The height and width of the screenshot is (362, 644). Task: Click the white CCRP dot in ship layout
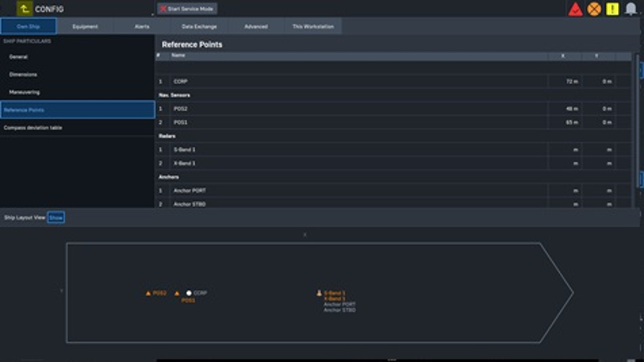(189, 293)
